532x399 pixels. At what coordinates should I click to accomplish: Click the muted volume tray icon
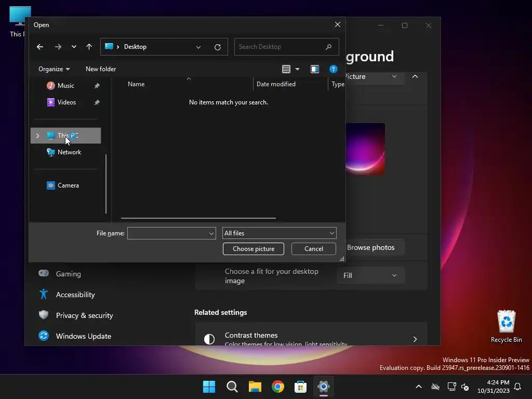pyautogui.click(x=465, y=387)
